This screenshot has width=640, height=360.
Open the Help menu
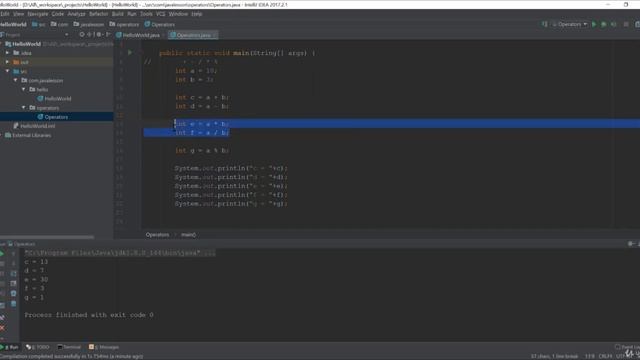[197, 14]
